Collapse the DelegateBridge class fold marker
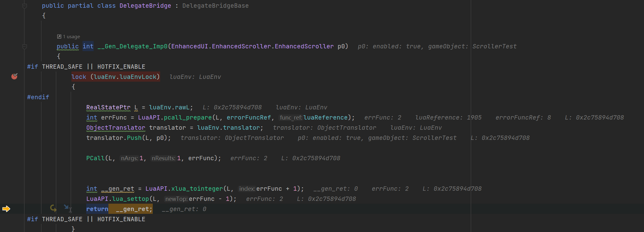 tap(25, 6)
